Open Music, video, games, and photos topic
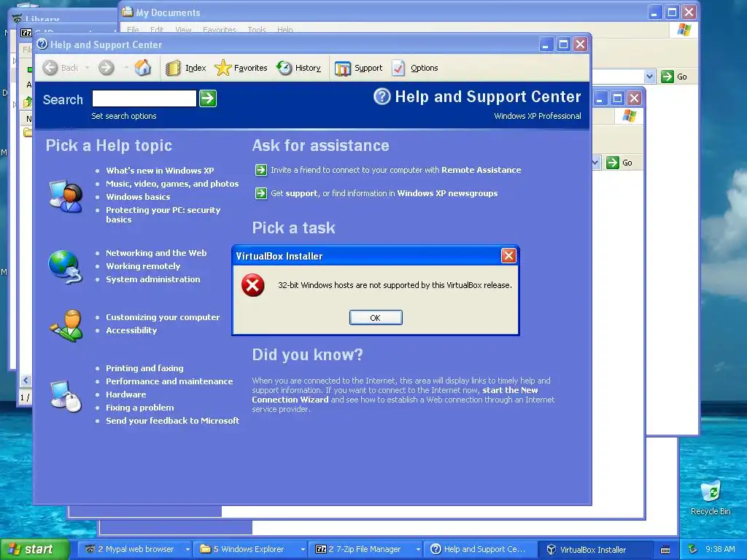The height and width of the screenshot is (560, 747). (172, 184)
